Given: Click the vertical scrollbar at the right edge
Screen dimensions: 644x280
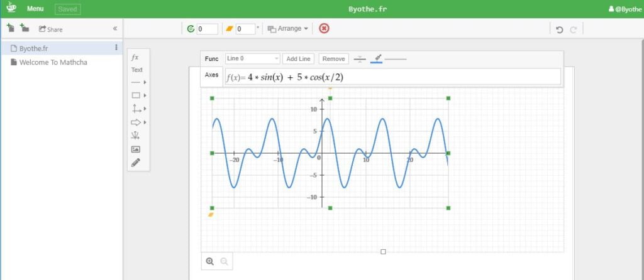Looking at the screenshot, I should (x=641, y=160).
